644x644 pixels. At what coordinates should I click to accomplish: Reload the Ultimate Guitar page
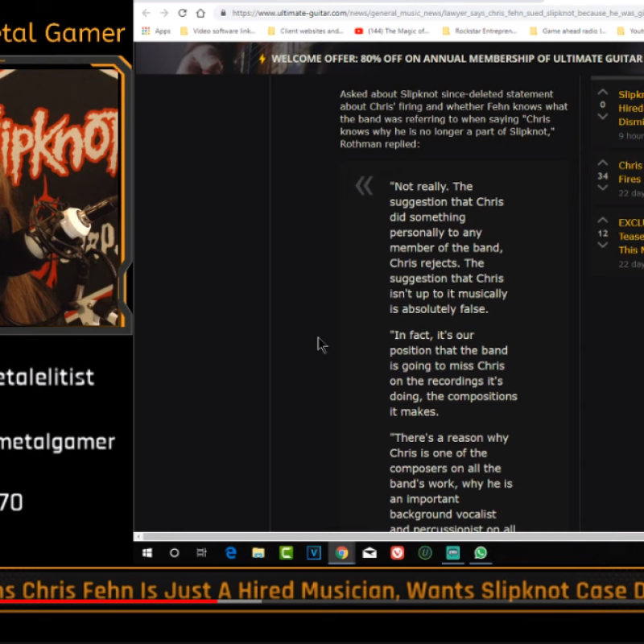tap(182, 13)
